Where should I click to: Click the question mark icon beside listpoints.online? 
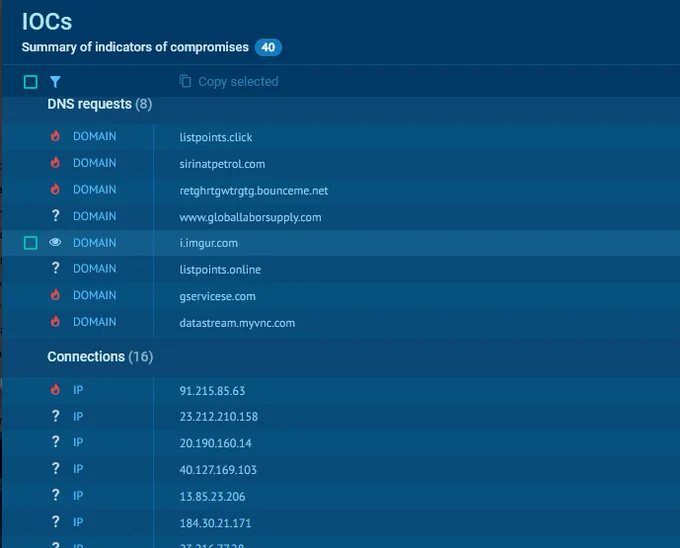point(55,268)
